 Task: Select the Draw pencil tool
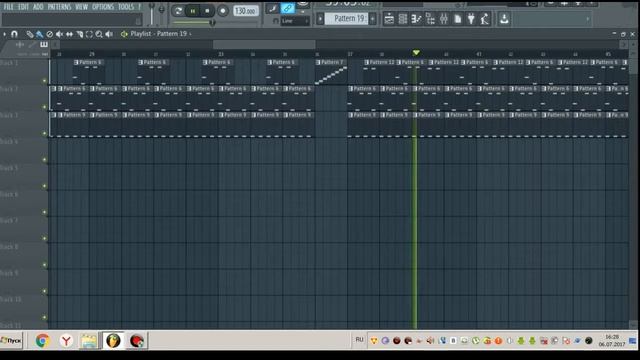click(x=30, y=34)
